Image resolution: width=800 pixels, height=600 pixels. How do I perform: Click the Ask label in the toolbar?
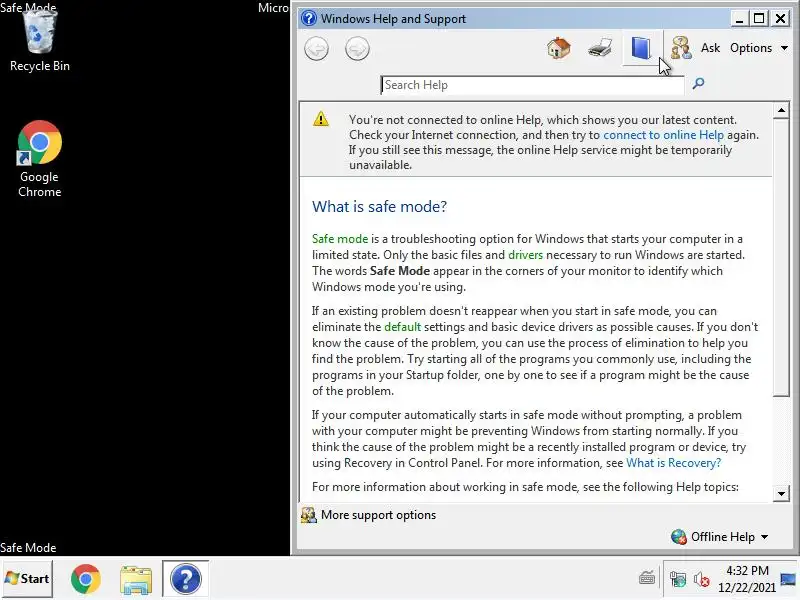click(710, 48)
